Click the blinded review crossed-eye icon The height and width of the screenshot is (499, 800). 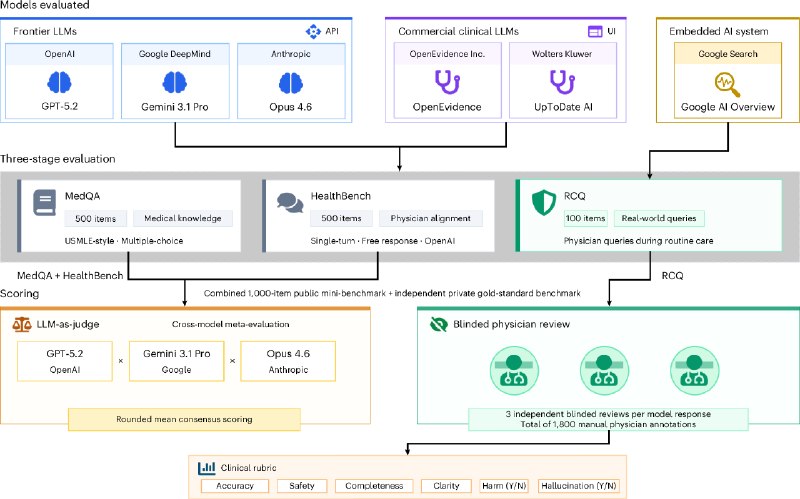438,324
